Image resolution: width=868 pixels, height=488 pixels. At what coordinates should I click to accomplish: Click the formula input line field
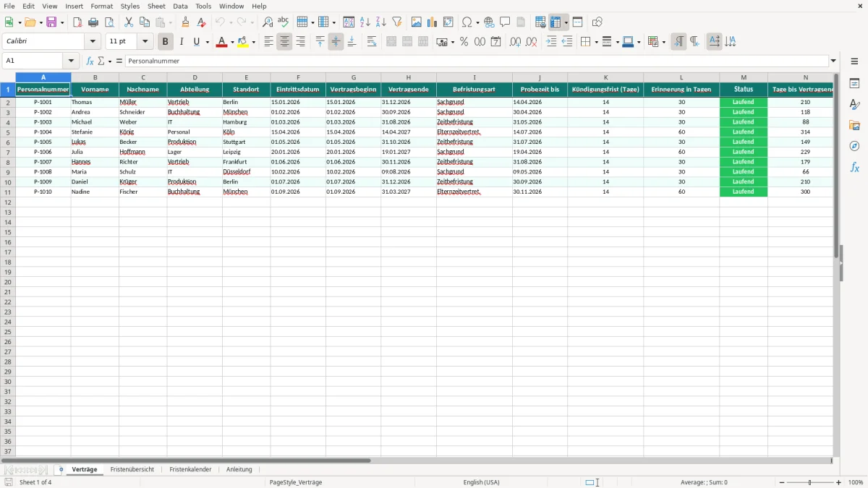tap(477, 61)
